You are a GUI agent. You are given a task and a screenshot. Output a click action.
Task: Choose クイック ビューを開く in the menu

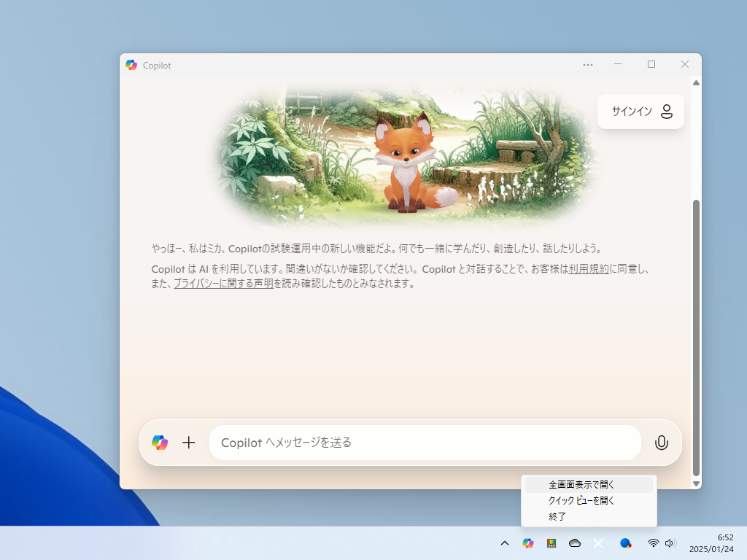580,500
